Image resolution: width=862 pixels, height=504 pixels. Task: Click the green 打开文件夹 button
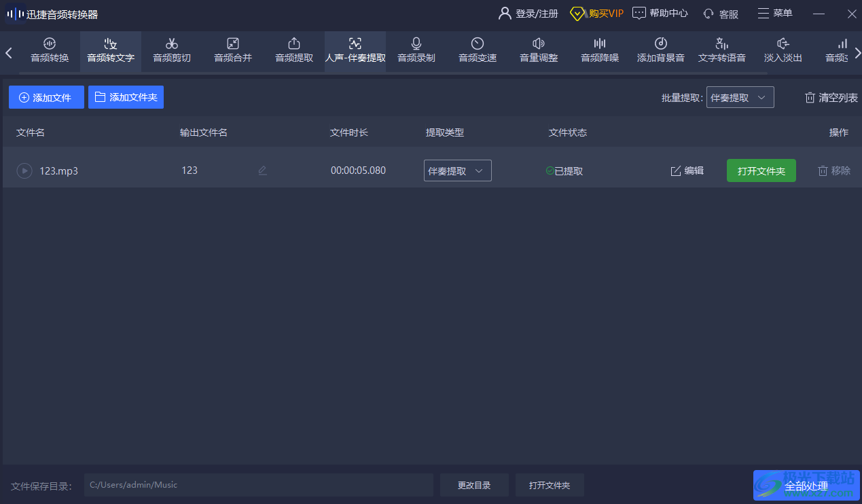click(x=761, y=171)
